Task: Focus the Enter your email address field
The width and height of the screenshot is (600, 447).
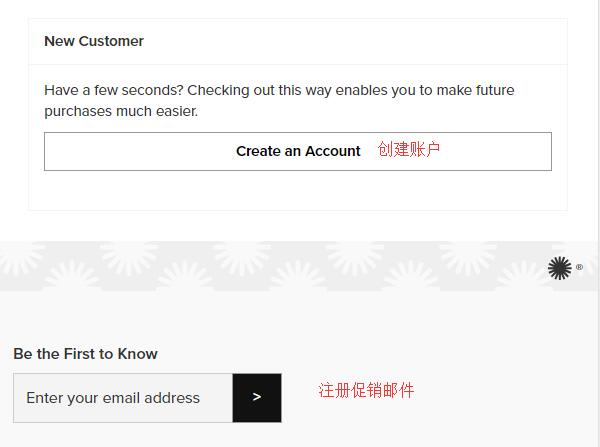Action: 123,398
